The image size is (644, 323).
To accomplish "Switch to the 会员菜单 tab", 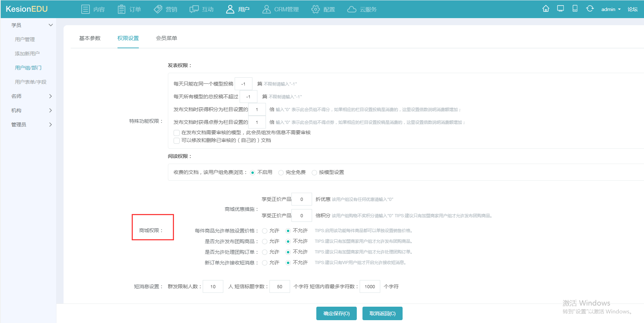I will (x=167, y=38).
